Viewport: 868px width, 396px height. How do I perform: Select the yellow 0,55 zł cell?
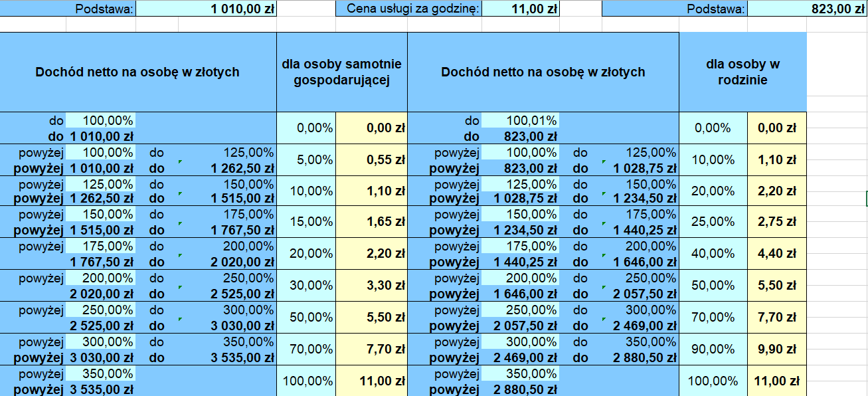tap(372, 160)
